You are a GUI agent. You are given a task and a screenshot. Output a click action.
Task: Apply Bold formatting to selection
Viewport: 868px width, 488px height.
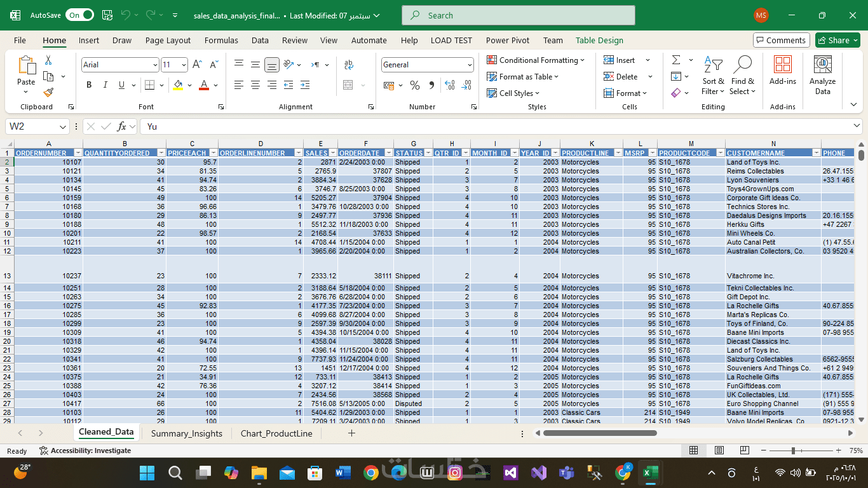(89, 85)
